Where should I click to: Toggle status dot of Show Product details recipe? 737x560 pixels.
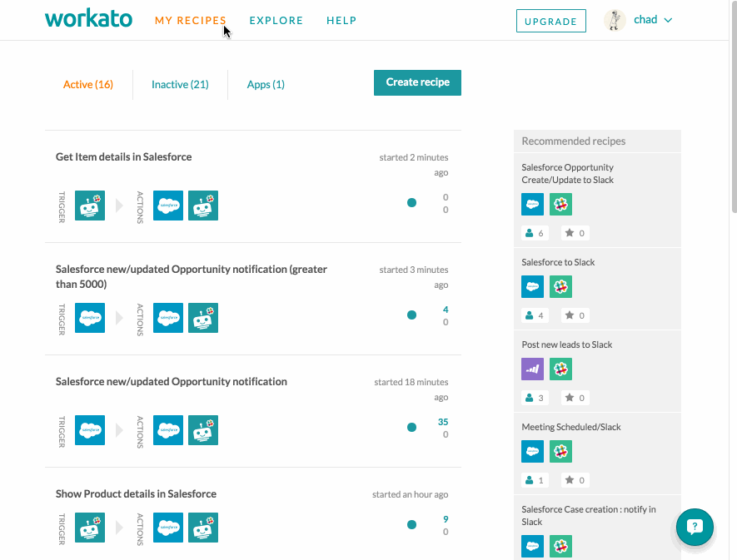[x=411, y=525]
